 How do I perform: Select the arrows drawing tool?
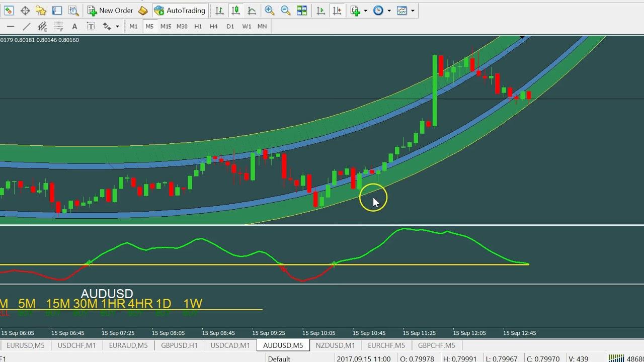(x=107, y=26)
